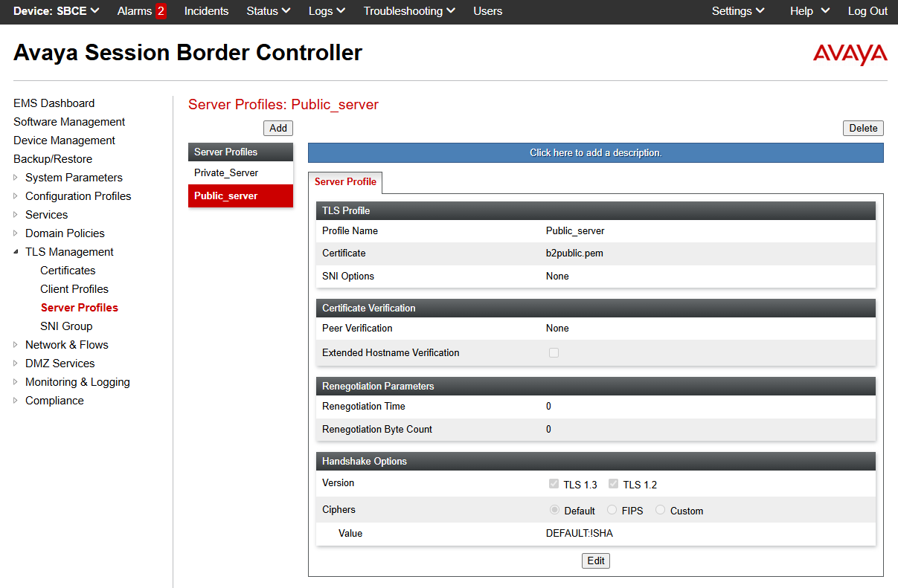
Task: Expand the System Parameters tree node
Action: tap(16, 178)
